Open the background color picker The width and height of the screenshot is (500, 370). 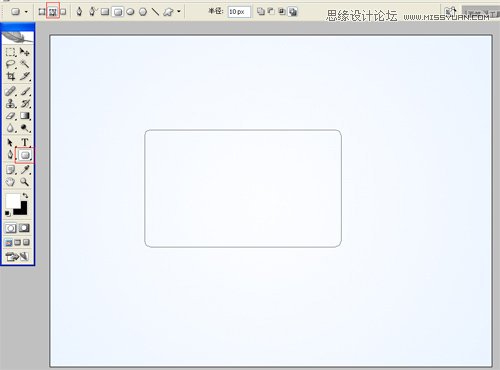click(22, 210)
